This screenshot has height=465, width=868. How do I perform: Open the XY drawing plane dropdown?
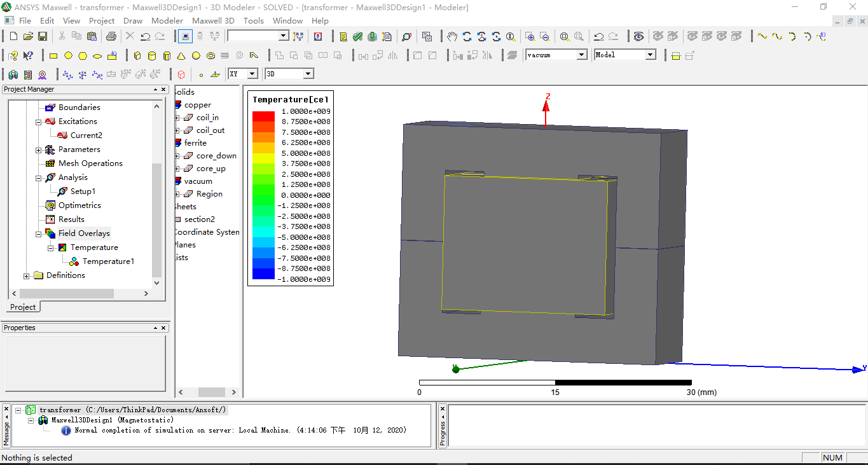[252, 74]
